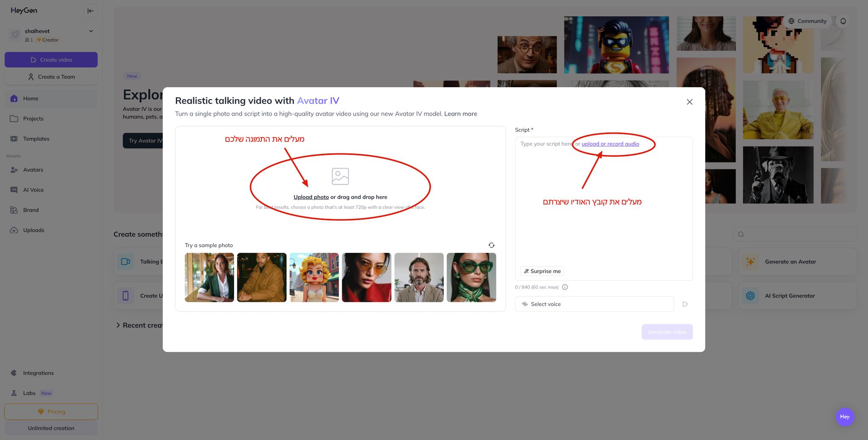Open the Select voice dropdown
The image size is (868, 440).
point(594,304)
